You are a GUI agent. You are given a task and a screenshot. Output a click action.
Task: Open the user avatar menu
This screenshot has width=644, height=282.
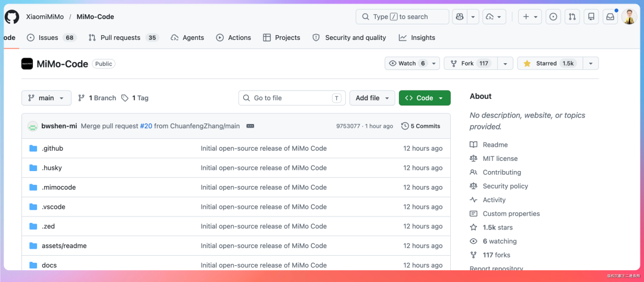tap(629, 17)
